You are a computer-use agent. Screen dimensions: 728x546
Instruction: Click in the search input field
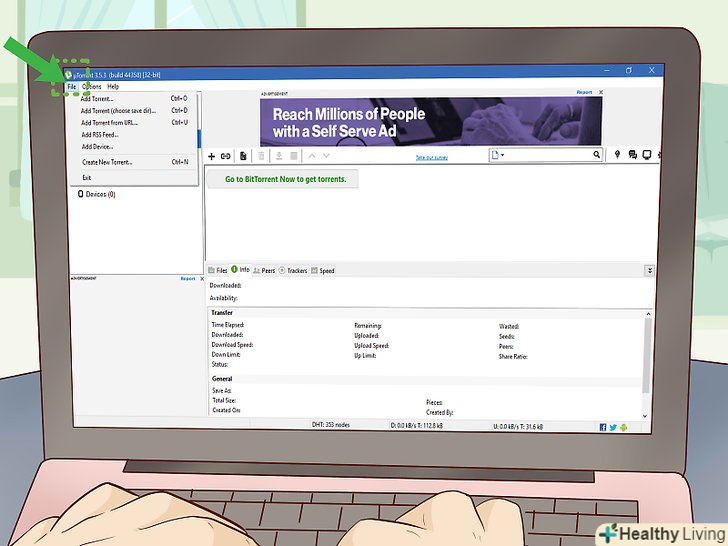[548, 155]
